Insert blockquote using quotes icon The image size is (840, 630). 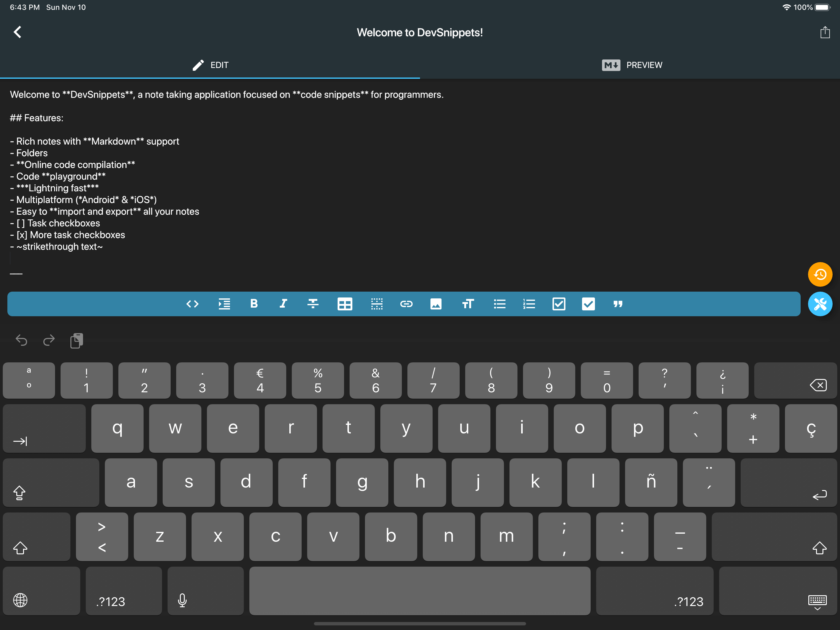click(x=618, y=304)
